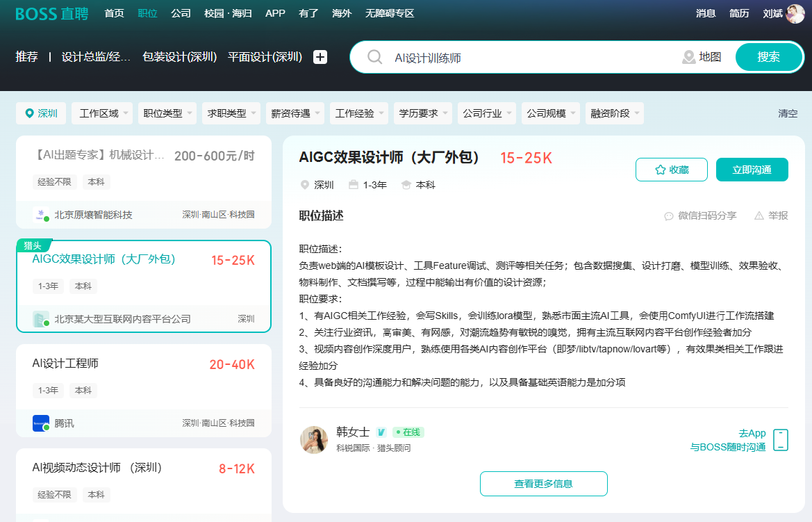Click 腾讯 company name

(x=64, y=423)
